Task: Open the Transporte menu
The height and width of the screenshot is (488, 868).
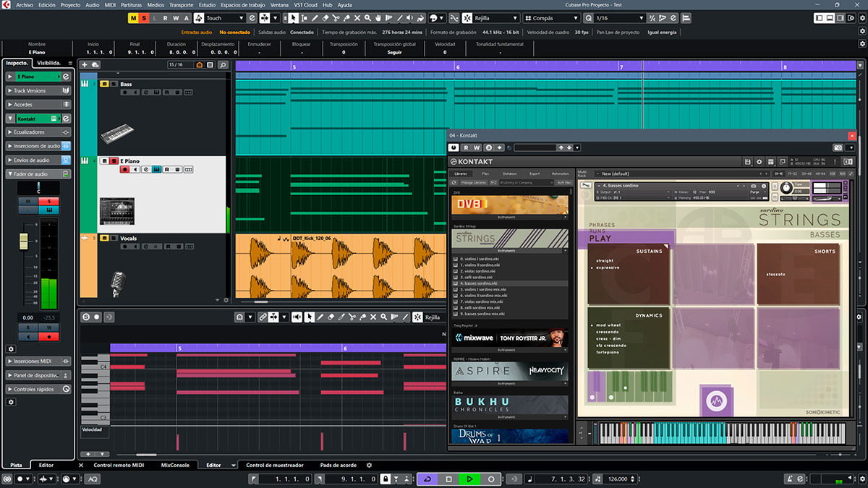Action: (x=181, y=4)
